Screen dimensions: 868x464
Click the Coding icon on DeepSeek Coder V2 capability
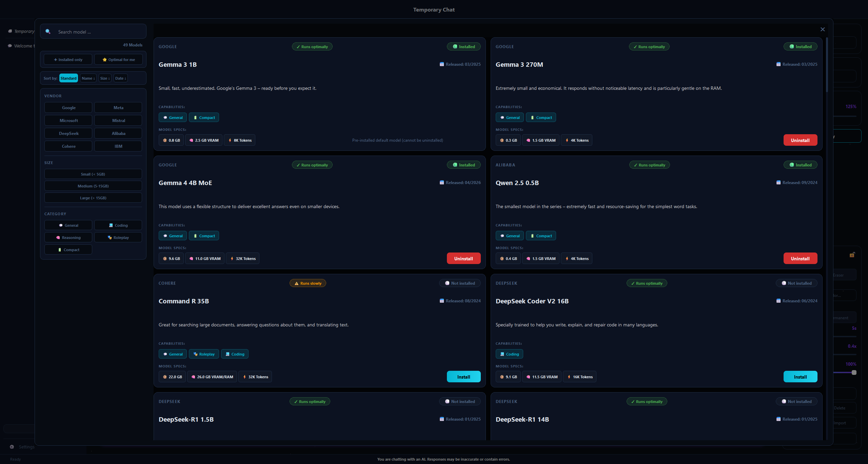click(502, 354)
